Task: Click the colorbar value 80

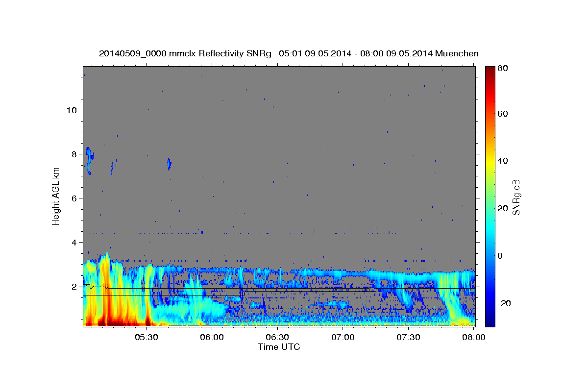Action: point(504,69)
